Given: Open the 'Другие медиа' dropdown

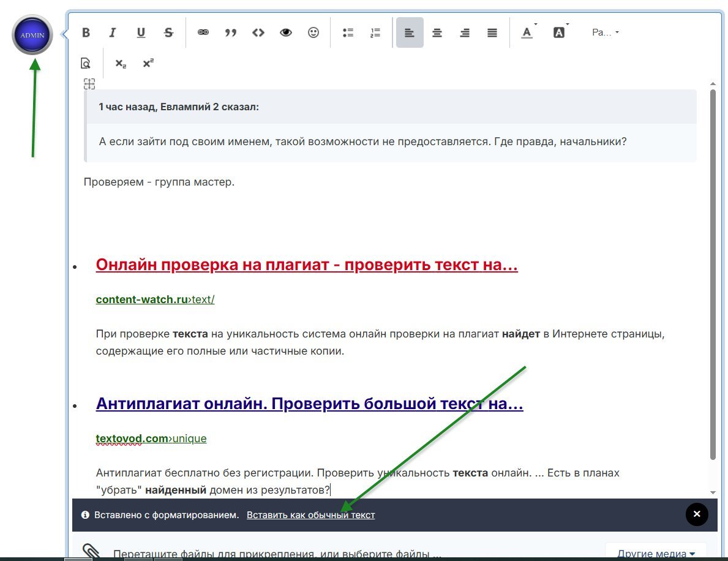Looking at the screenshot, I should coord(656,552).
